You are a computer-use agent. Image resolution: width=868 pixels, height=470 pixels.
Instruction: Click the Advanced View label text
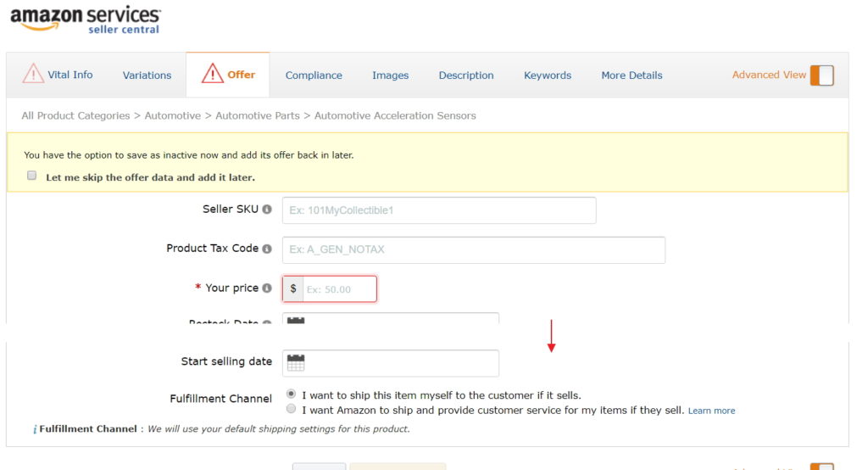coord(769,75)
